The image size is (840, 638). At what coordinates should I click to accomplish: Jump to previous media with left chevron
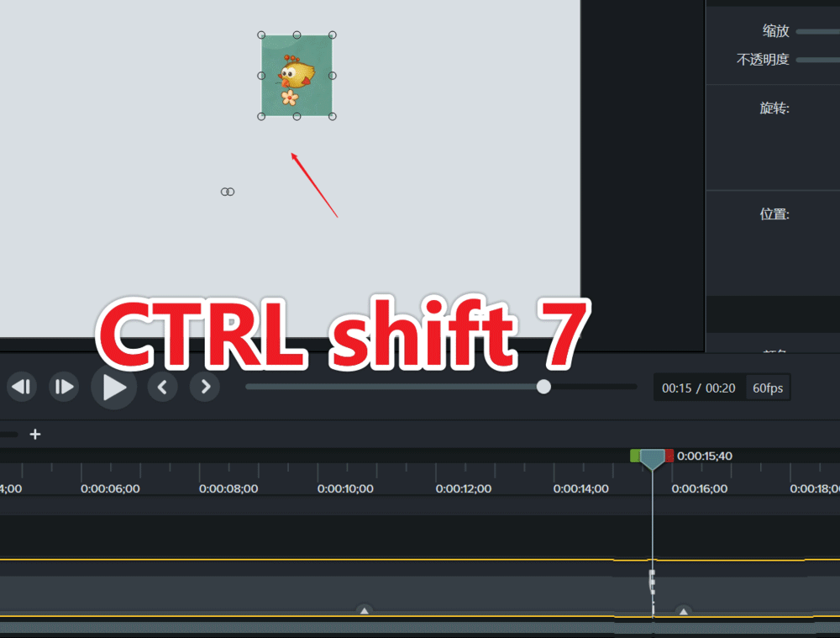[162, 387]
